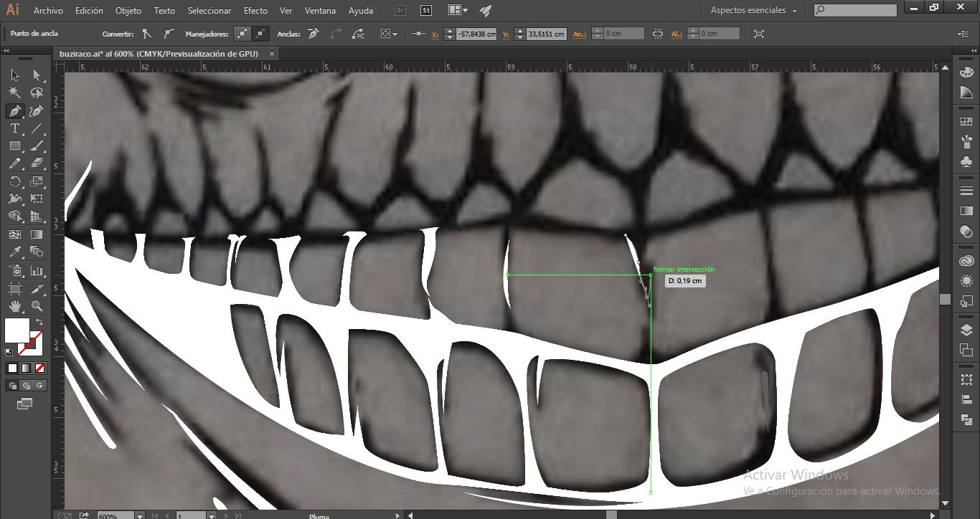
Task: Open the Swatches panel icon
Action: coord(966,122)
